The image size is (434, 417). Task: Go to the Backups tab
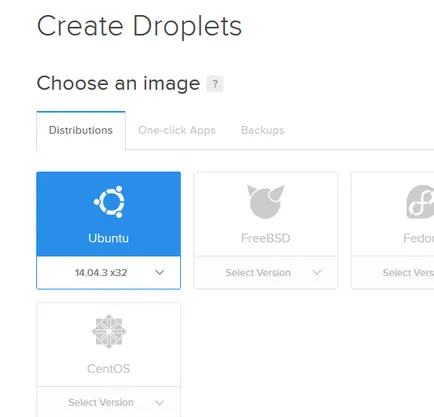[x=263, y=130]
